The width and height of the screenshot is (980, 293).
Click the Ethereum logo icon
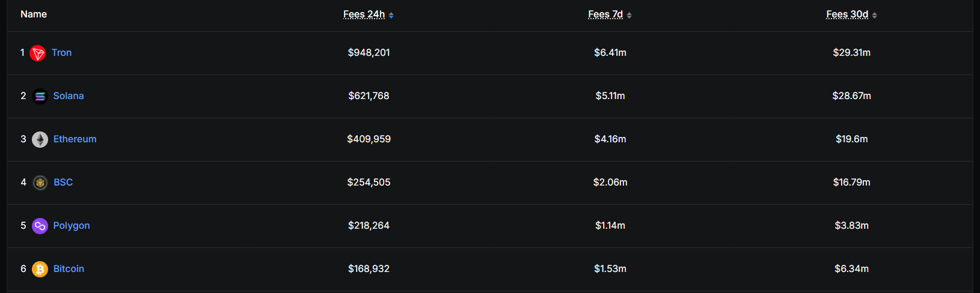tap(40, 139)
